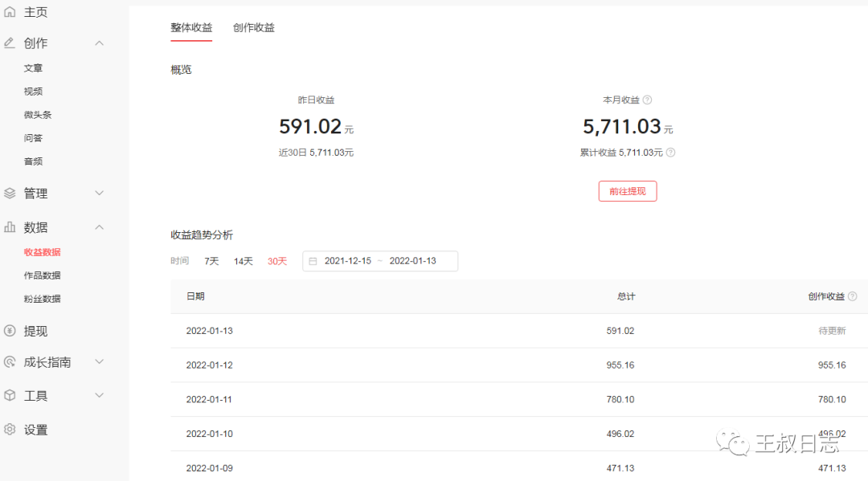Click the 近30日 5,711.03元 text
This screenshot has height=481, width=868.
[316, 153]
